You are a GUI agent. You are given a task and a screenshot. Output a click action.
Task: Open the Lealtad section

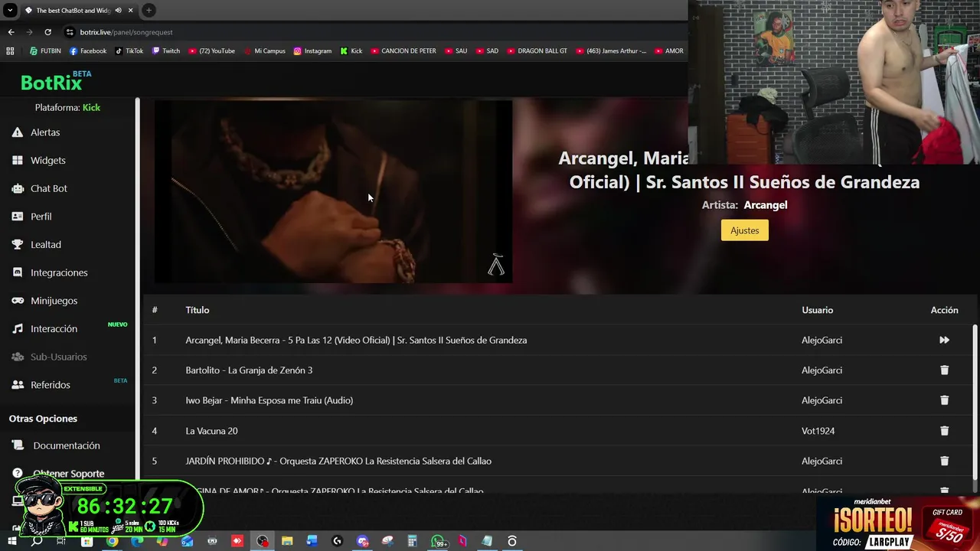click(x=45, y=245)
